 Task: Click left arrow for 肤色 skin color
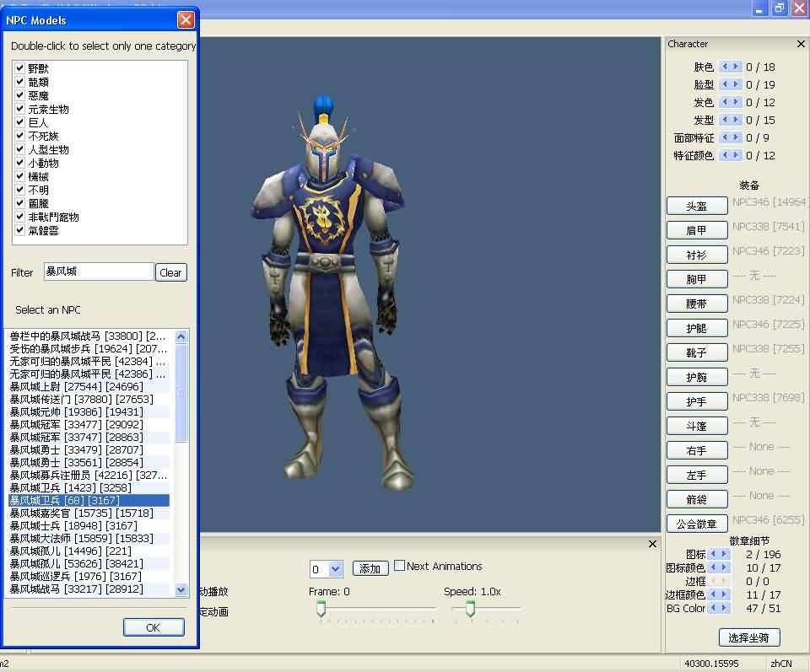click(x=725, y=67)
